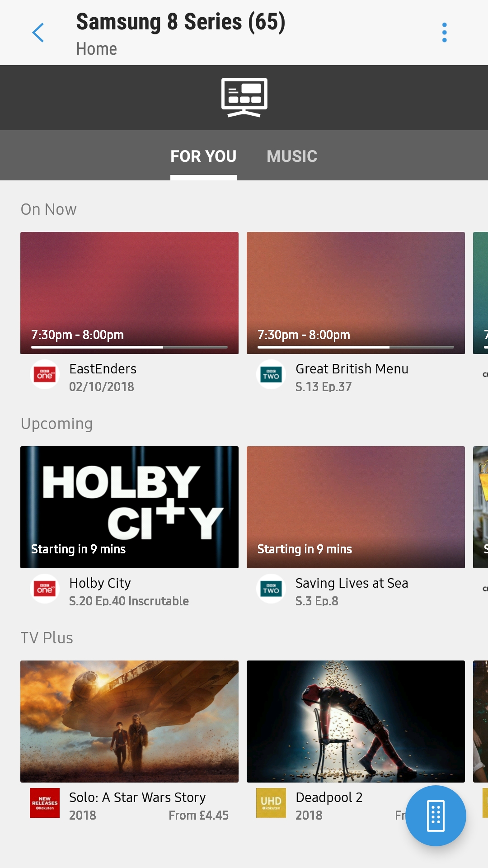Image resolution: width=488 pixels, height=868 pixels.
Task: Select the Deadpool 2 title
Action: point(329,797)
